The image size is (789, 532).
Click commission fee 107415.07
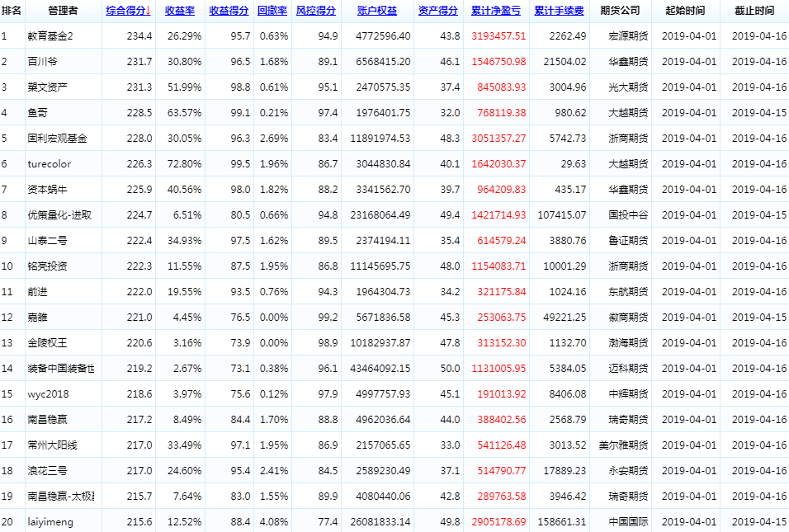coord(562,215)
